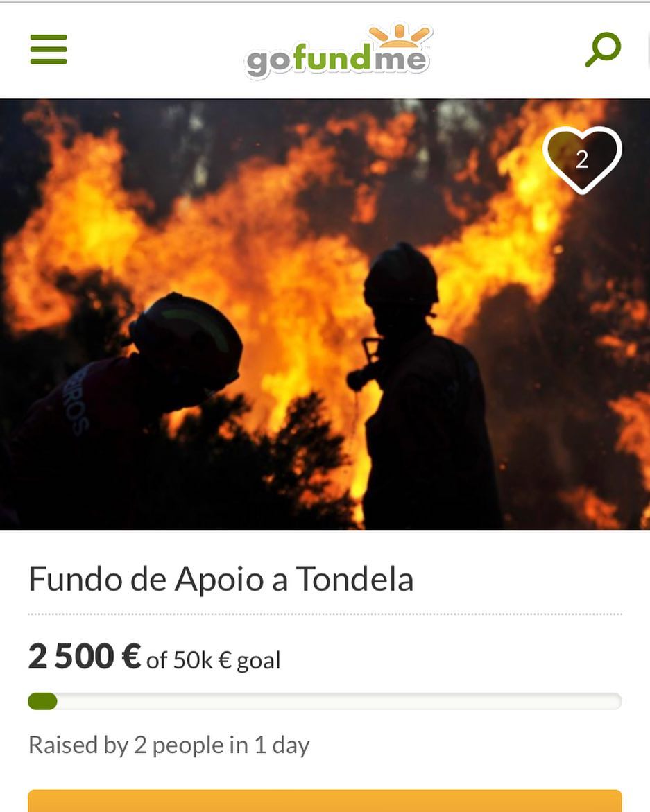Click the empty gray portion of progress bar
This screenshot has width=650, height=812.
[339, 701]
